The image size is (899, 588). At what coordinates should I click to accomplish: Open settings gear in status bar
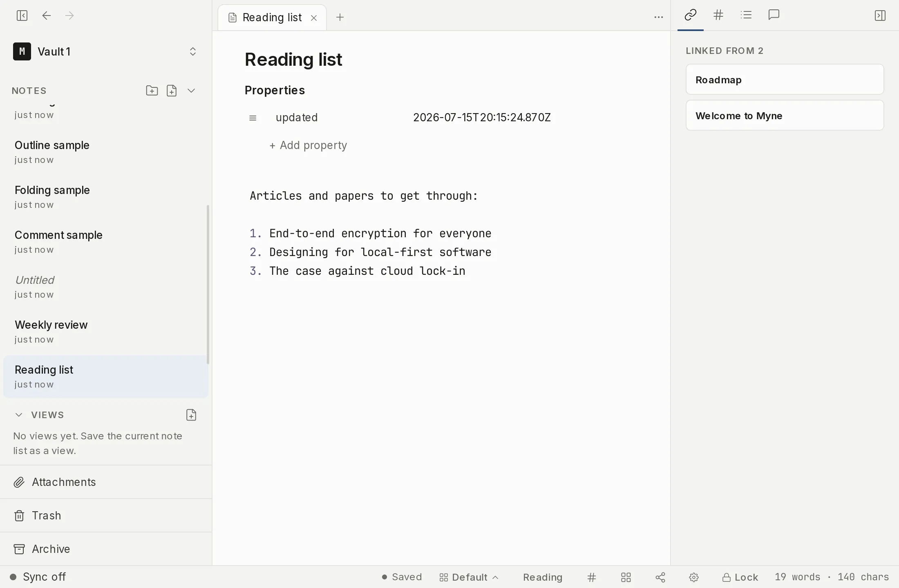(694, 577)
